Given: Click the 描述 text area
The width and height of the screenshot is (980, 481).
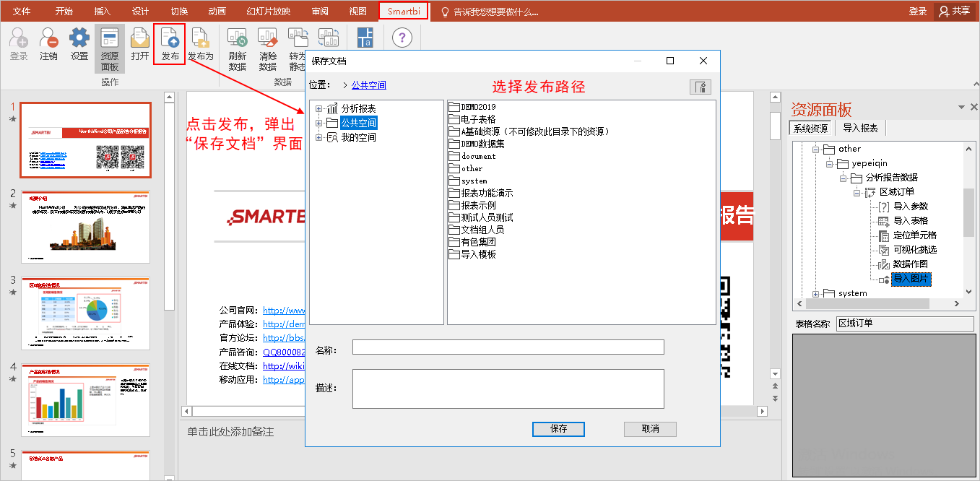Looking at the screenshot, I should click(508, 389).
